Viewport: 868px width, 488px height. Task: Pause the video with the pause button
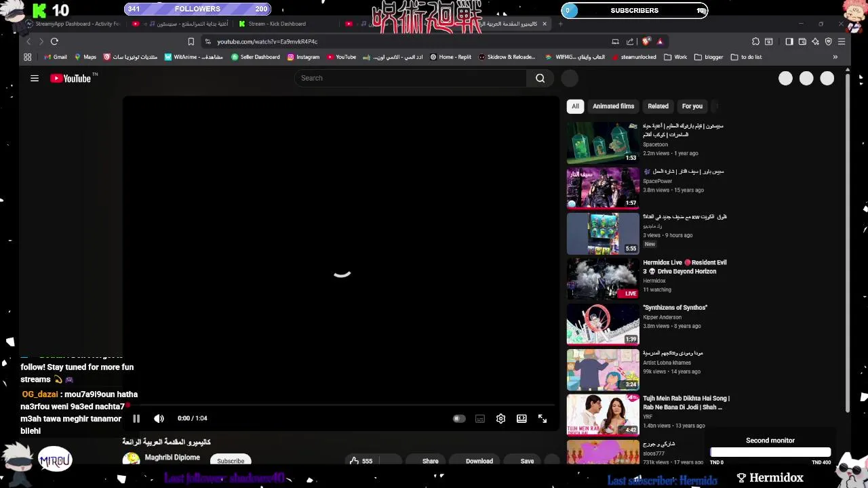pyautogui.click(x=136, y=419)
